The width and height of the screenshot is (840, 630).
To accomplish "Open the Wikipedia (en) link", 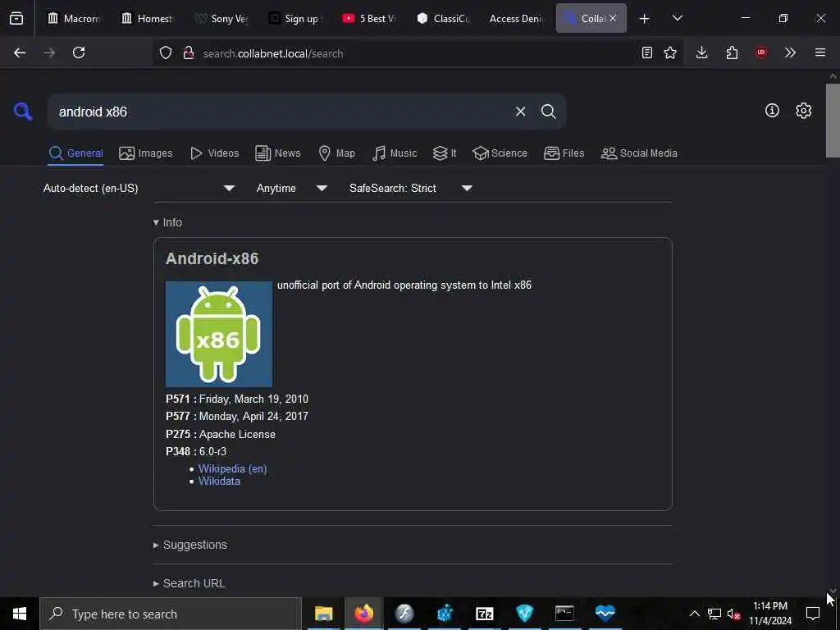I will pyautogui.click(x=232, y=468).
